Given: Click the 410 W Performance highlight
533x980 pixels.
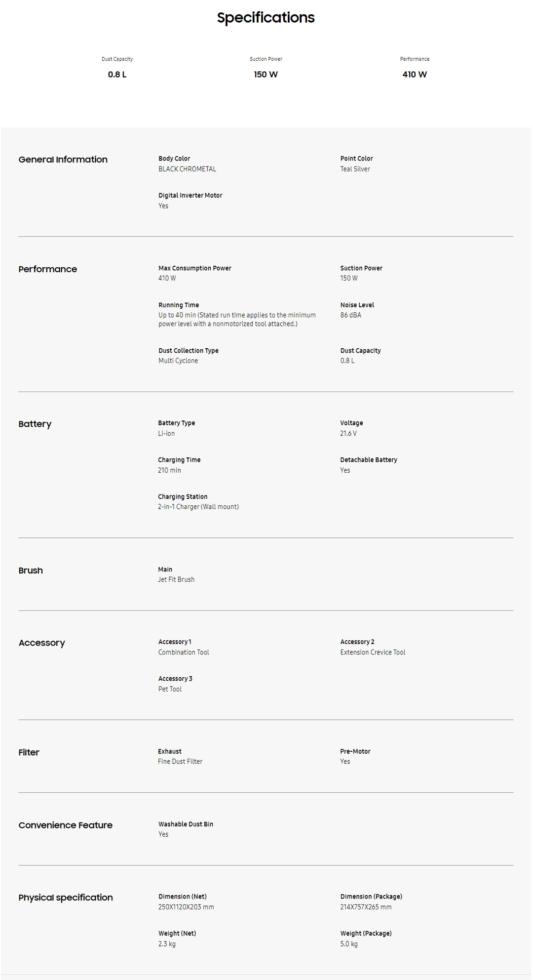Looking at the screenshot, I should pos(414,75).
